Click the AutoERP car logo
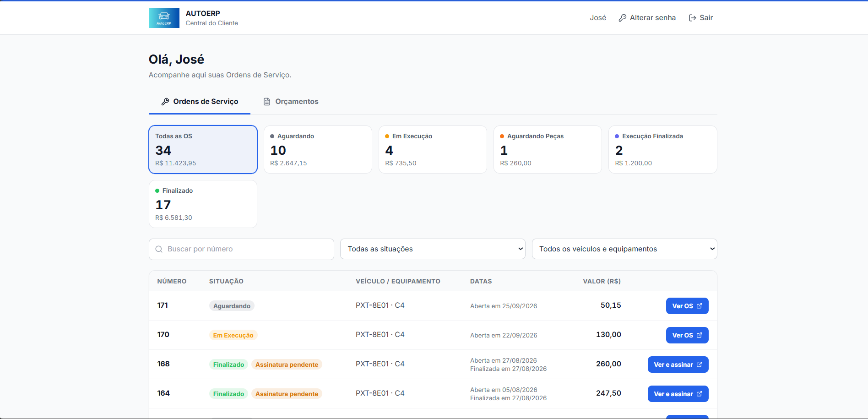The image size is (868, 419). [164, 18]
